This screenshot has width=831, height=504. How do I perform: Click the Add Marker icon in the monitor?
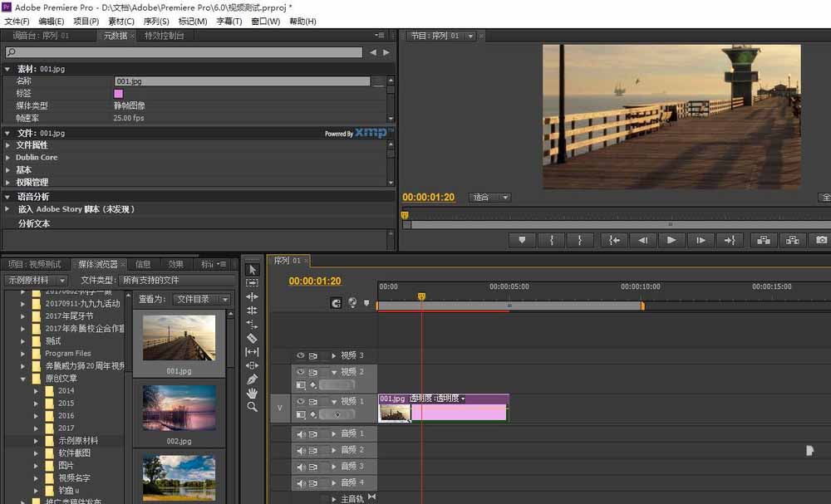(x=521, y=239)
